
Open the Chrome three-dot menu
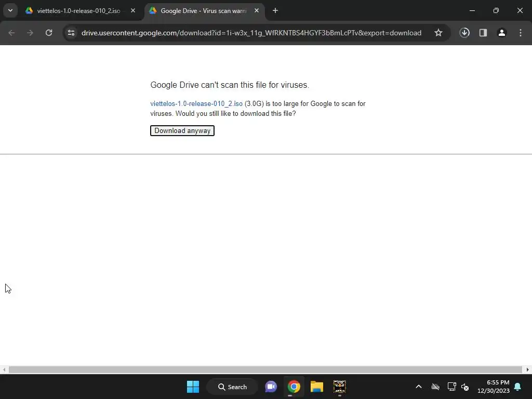pyautogui.click(x=521, y=33)
